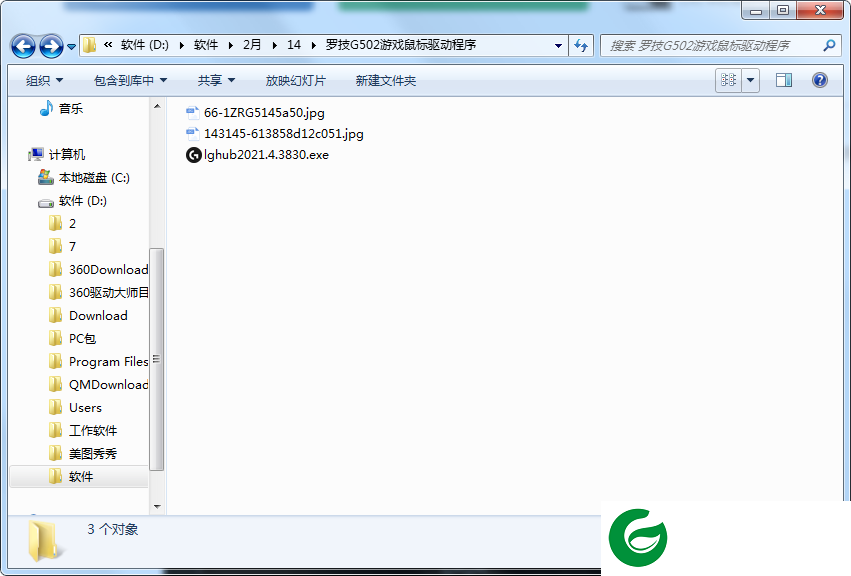Click navigation pane scrollbar up arrow

pyautogui.click(x=157, y=106)
